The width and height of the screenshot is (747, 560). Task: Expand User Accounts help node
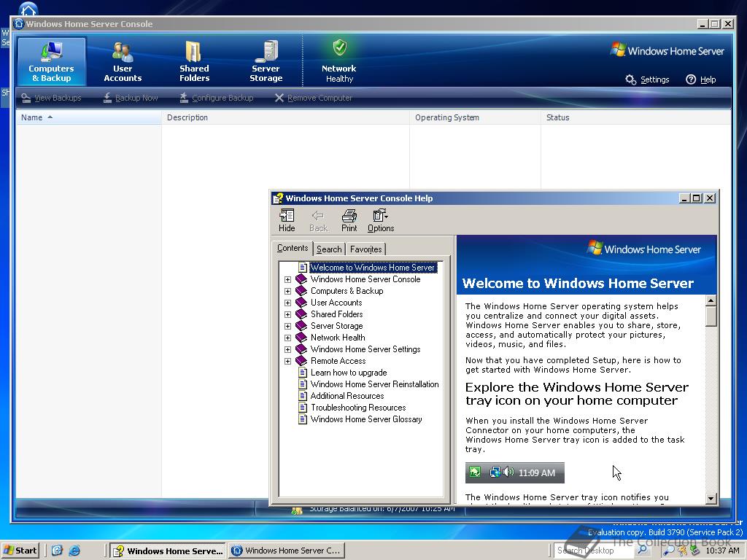pos(287,303)
